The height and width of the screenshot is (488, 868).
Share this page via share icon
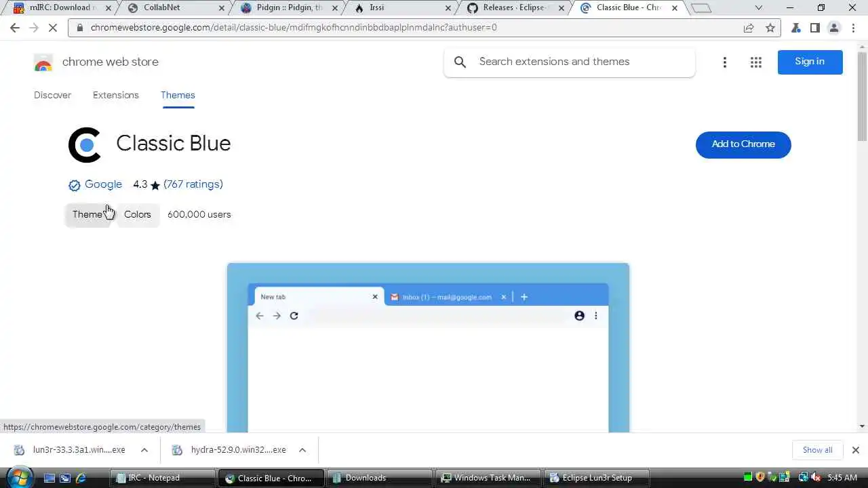749,28
